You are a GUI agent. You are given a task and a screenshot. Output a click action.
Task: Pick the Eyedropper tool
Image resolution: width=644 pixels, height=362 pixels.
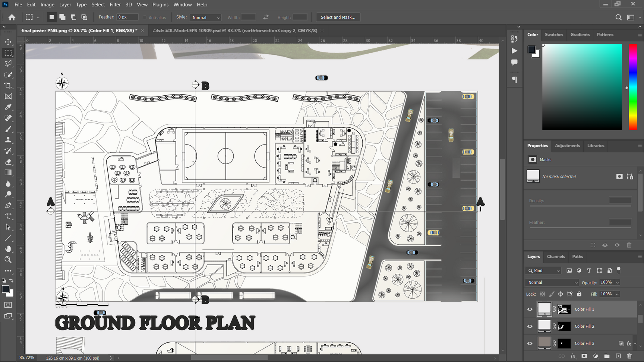click(8, 107)
